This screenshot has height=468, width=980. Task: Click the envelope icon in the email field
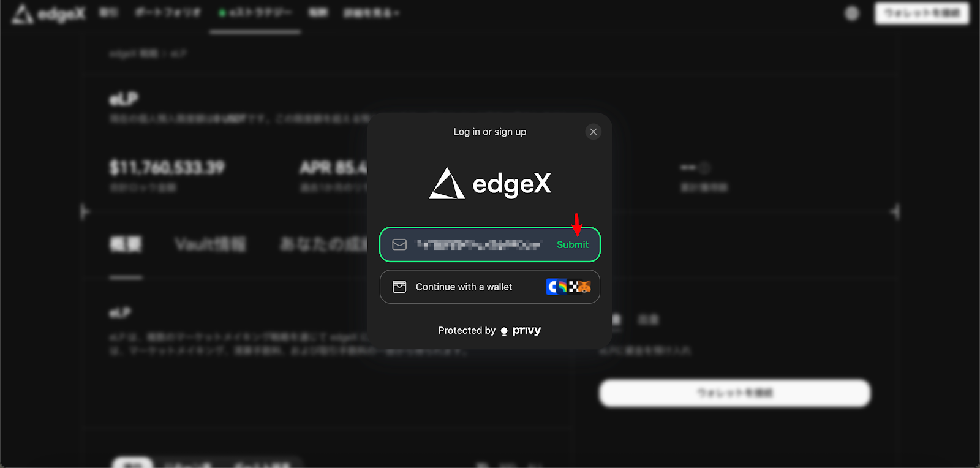399,244
